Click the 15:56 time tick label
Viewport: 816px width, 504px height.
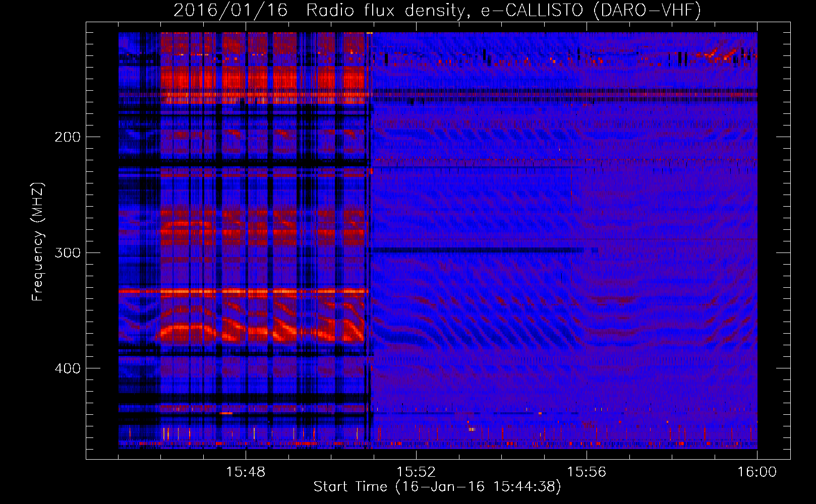tap(587, 472)
